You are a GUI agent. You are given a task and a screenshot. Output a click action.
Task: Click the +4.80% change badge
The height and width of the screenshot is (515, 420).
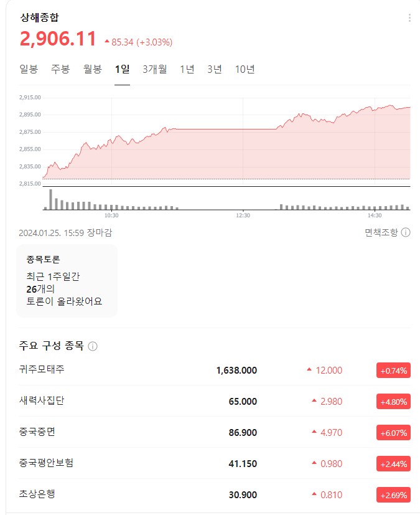393,402
